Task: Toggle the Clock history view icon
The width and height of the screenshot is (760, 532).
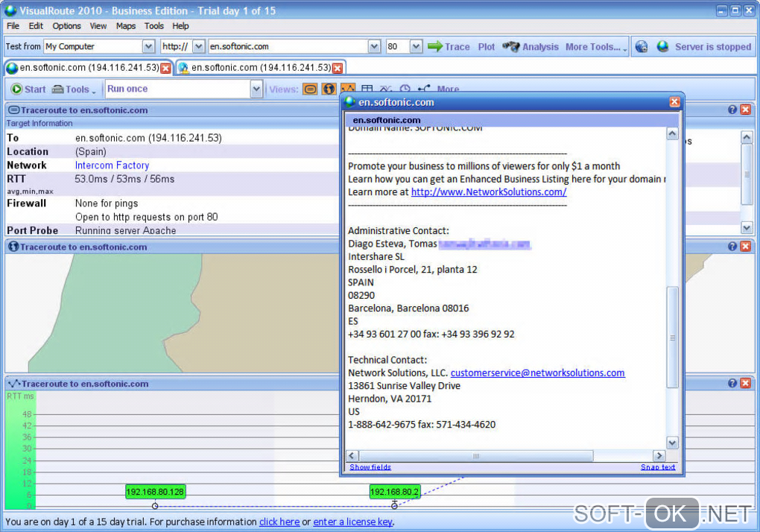Action: [x=405, y=88]
